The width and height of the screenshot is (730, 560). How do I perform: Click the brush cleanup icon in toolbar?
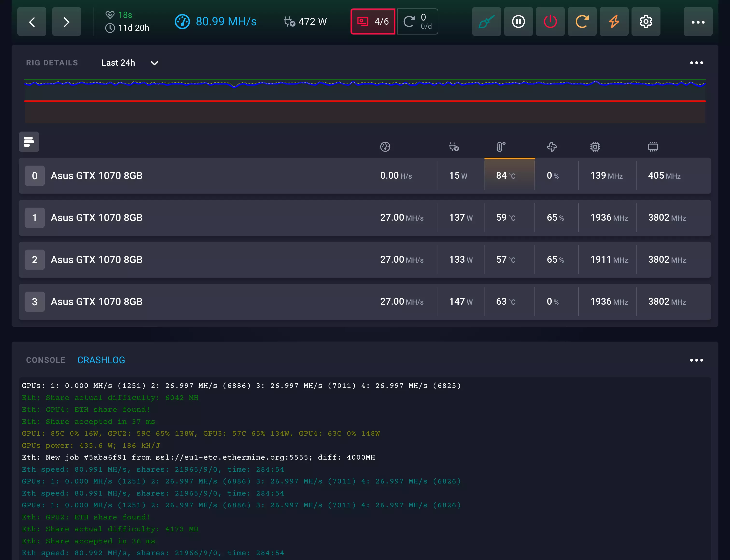(486, 22)
